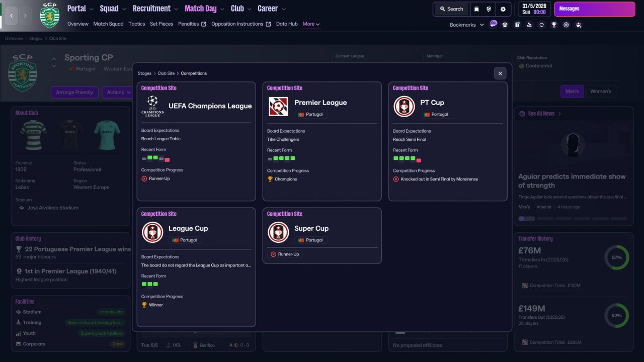The image size is (644, 362).
Task: Go forward using the right arrow button
Action: (26, 16)
